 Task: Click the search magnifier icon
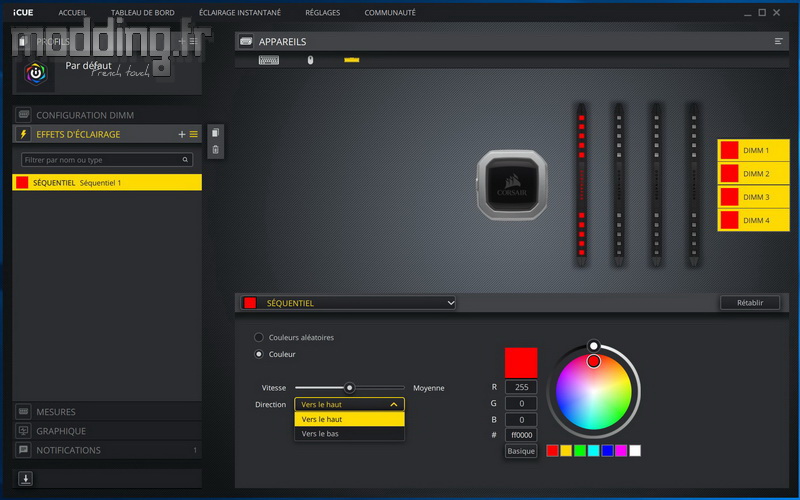(x=185, y=160)
